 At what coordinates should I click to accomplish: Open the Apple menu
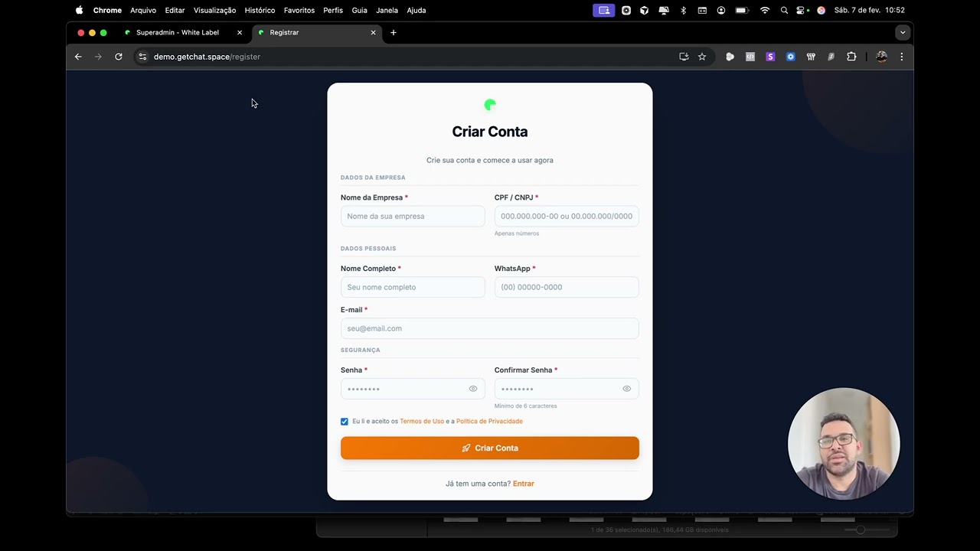tap(79, 10)
